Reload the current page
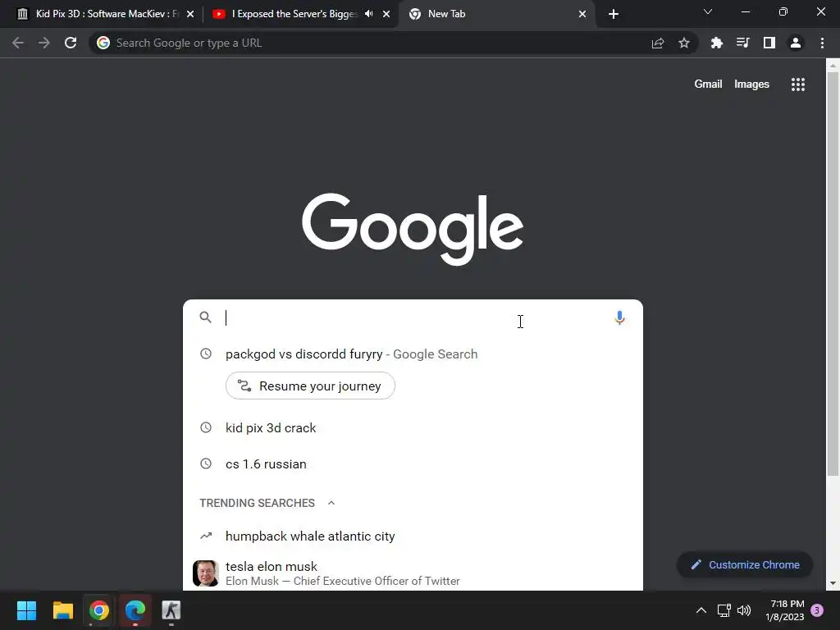The width and height of the screenshot is (840, 630). pyautogui.click(x=71, y=43)
